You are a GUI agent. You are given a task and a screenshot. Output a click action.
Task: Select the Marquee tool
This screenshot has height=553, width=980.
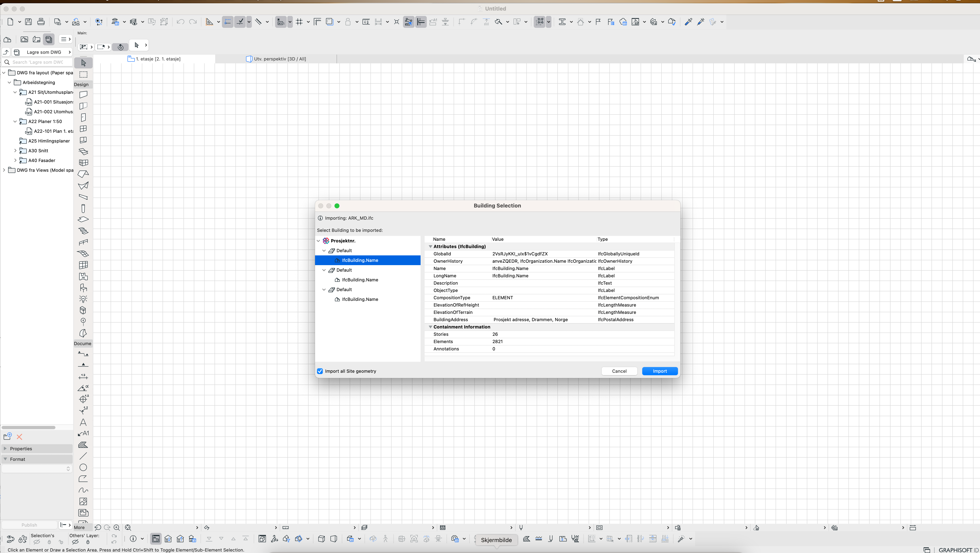[x=83, y=74]
